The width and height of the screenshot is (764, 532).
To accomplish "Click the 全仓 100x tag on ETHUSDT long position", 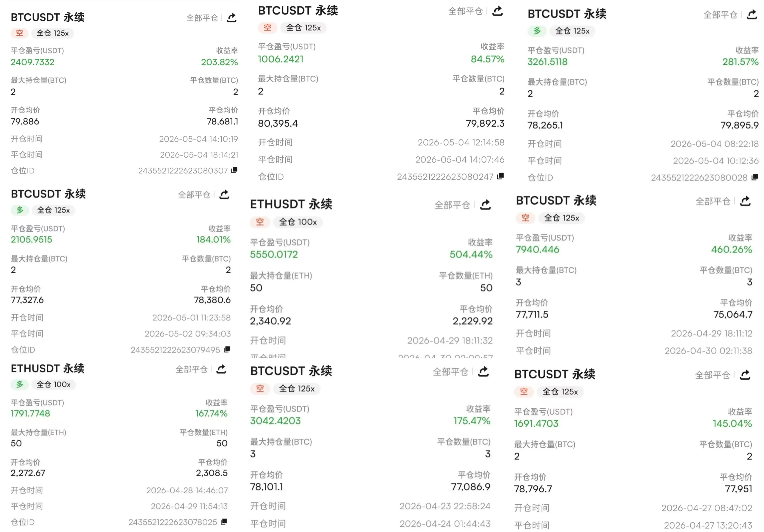I will [x=54, y=385].
